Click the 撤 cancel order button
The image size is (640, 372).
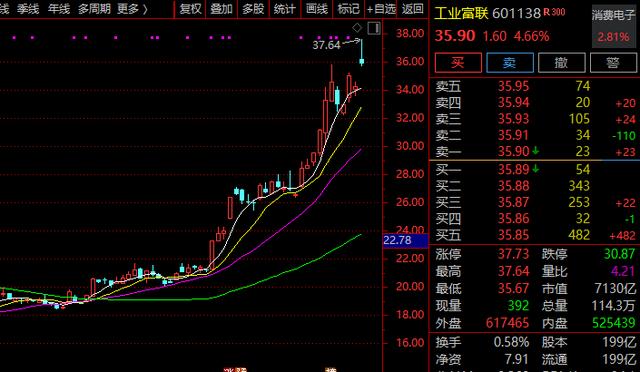click(x=561, y=62)
